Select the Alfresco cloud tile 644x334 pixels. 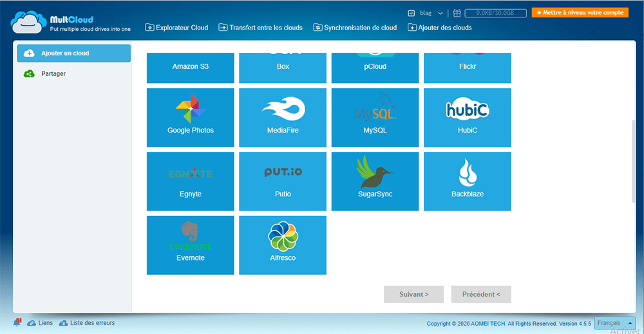[x=283, y=245]
